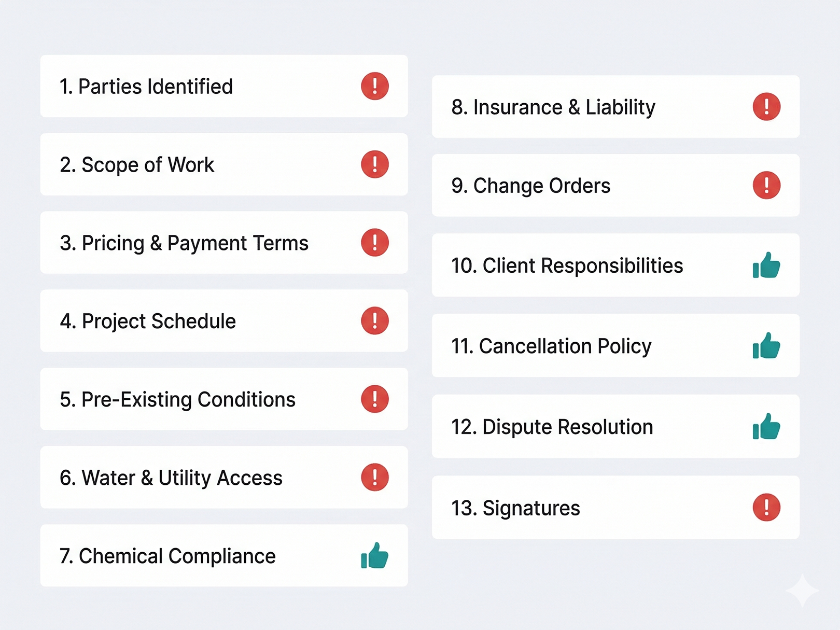Click the alert icon on Pricing & Payment Terms
The image size is (840, 630).
coord(375,243)
